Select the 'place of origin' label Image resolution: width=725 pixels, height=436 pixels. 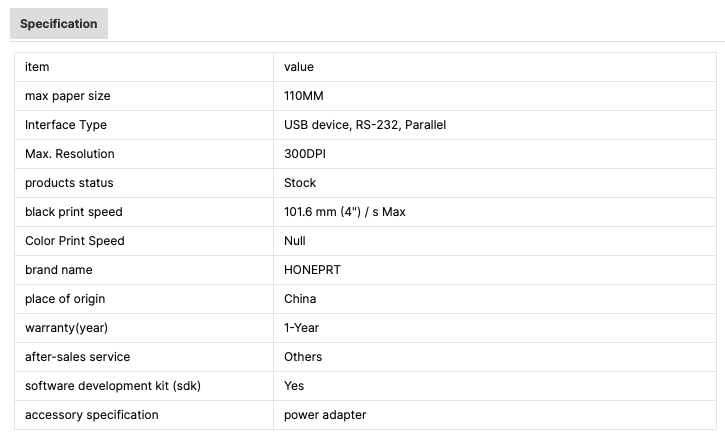pos(65,299)
